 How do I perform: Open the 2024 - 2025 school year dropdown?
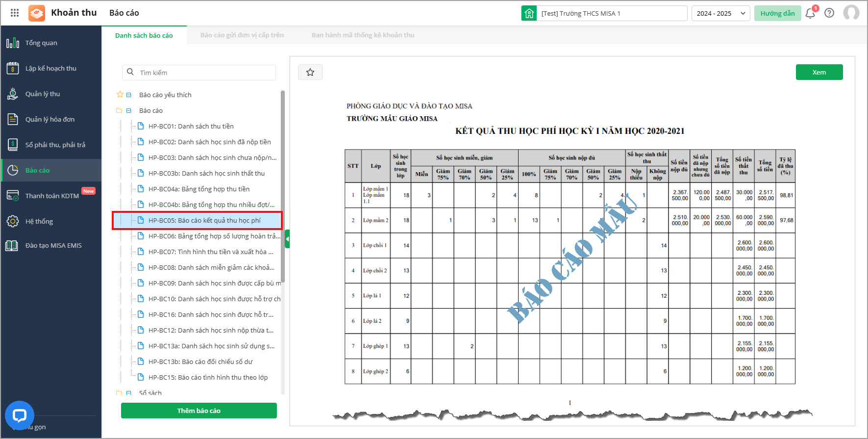(720, 13)
